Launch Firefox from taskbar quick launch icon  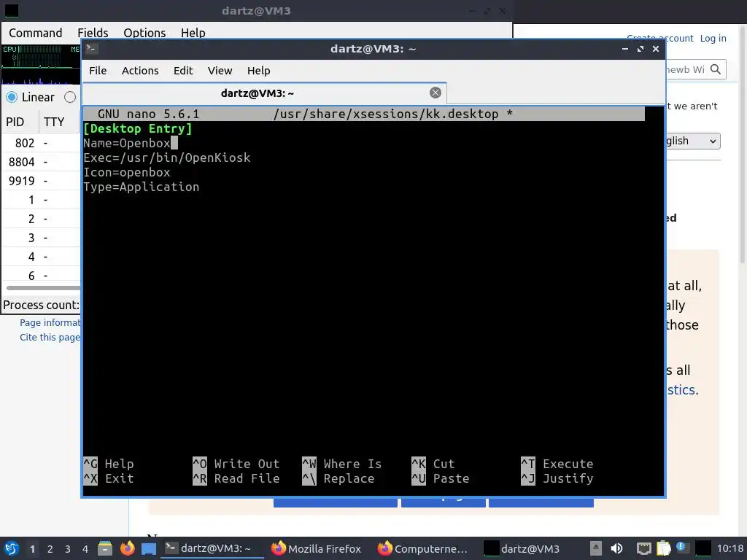pos(127,548)
